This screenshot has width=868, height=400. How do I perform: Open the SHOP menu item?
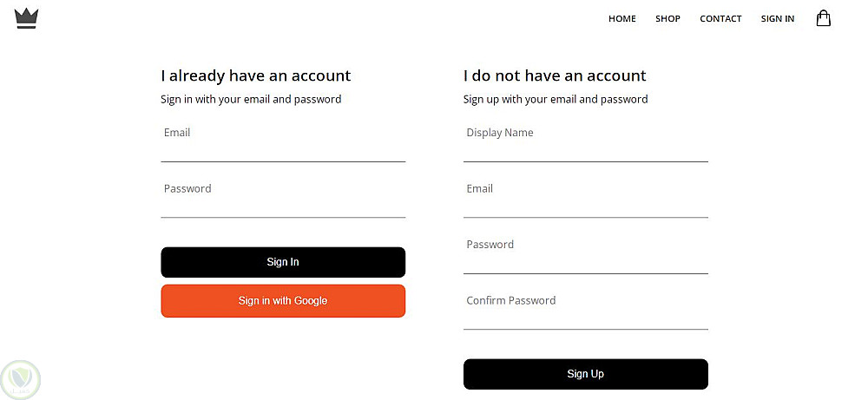[667, 19]
